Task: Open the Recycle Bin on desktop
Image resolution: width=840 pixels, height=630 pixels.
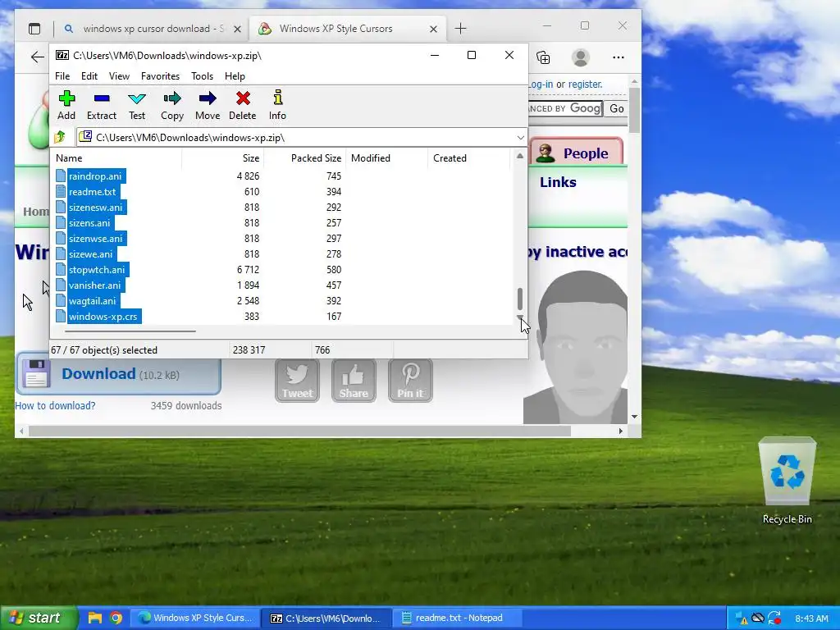Action: [x=787, y=481]
